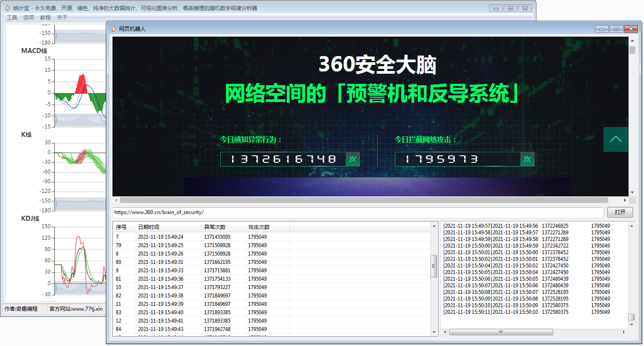The height and width of the screenshot is (346, 644).
Task: Click the webpage's horizontal scrollbar thumb
Action: coord(364,200)
